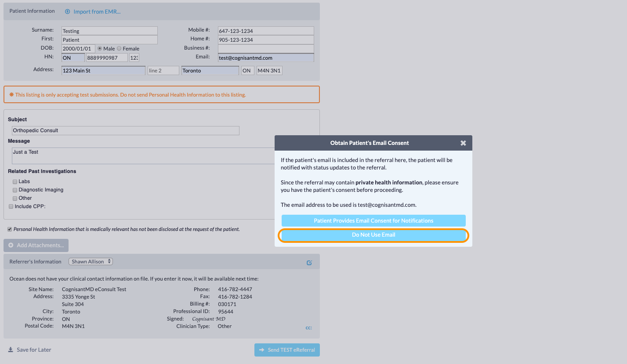Click the Save for Later download icon

click(x=11, y=350)
